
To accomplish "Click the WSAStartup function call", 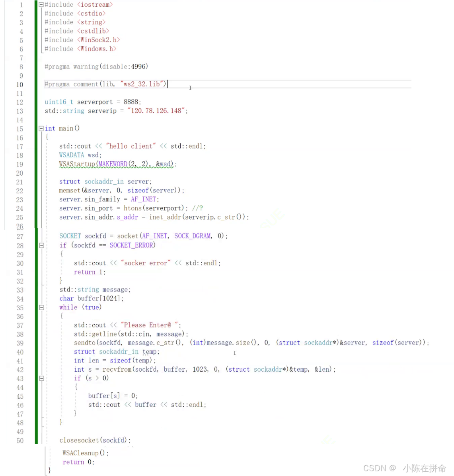I will click(77, 164).
